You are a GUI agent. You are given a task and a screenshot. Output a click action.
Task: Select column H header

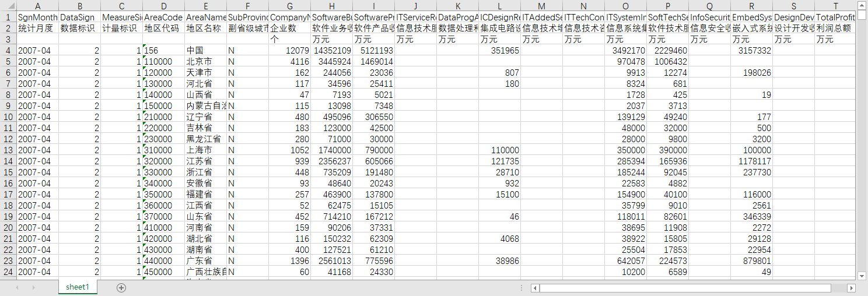(332, 6)
